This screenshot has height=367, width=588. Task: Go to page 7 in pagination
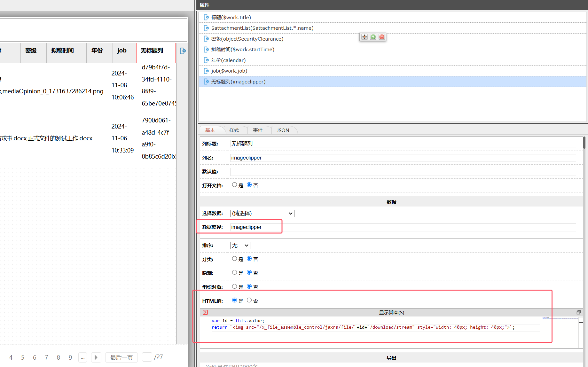(46, 357)
